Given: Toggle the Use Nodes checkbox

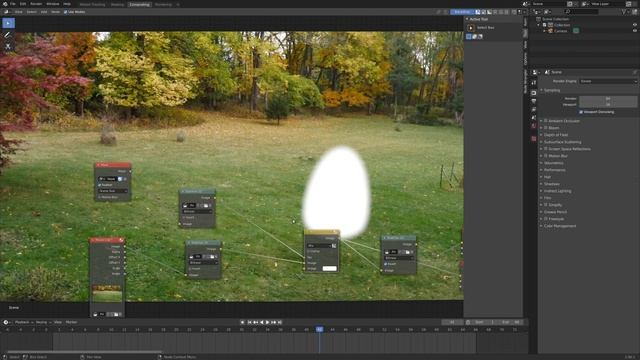Looking at the screenshot, I should click(65, 12).
